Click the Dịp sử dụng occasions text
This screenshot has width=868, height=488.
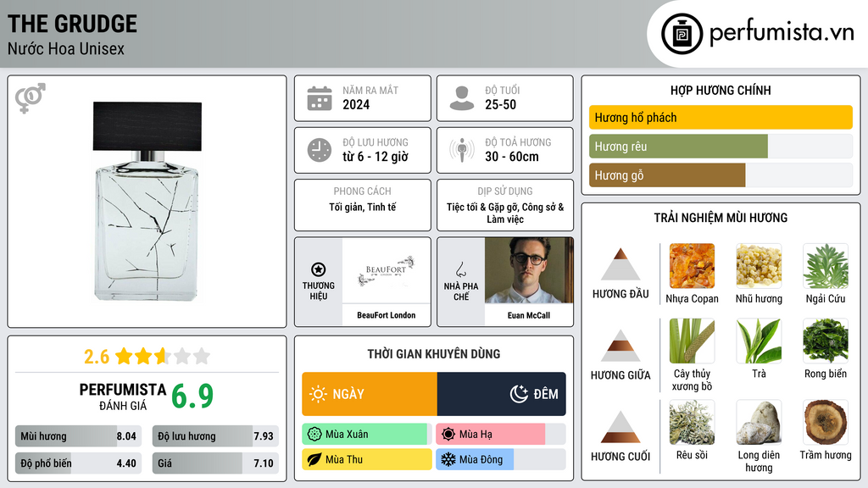point(505,213)
